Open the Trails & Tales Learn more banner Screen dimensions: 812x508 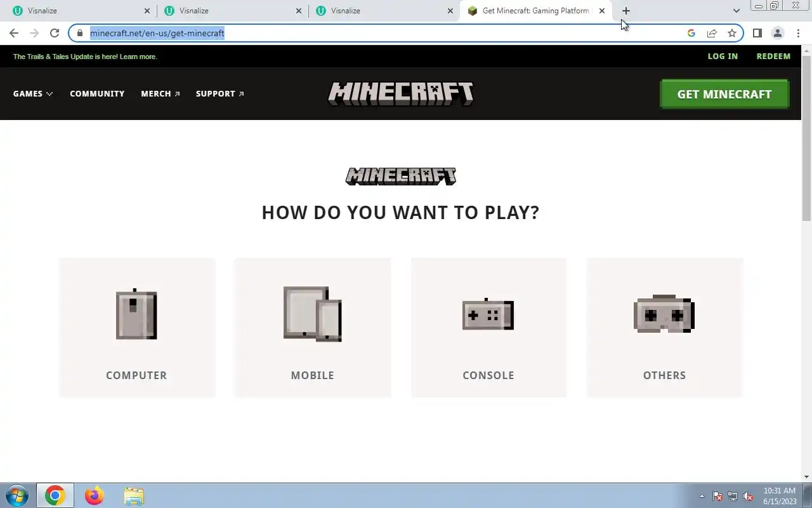[85, 57]
